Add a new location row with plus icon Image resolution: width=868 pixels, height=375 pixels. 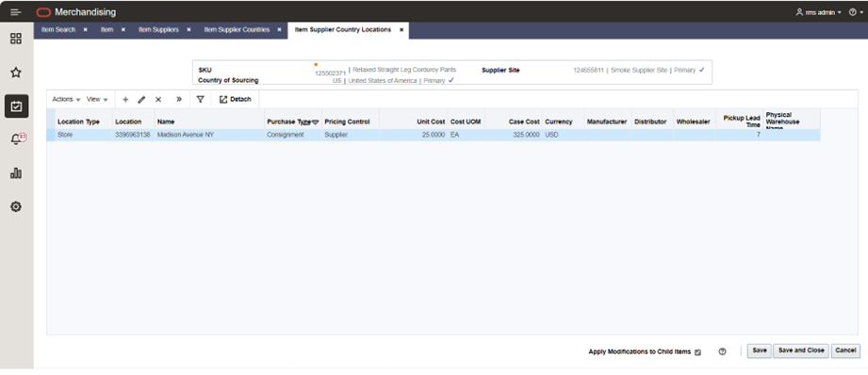click(125, 100)
